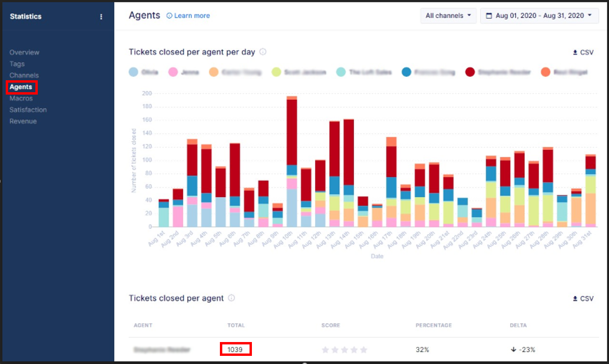The width and height of the screenshot is (609, 364).
Task: Click info icon next to Tickets closed per agent per day
Action: 262,52
